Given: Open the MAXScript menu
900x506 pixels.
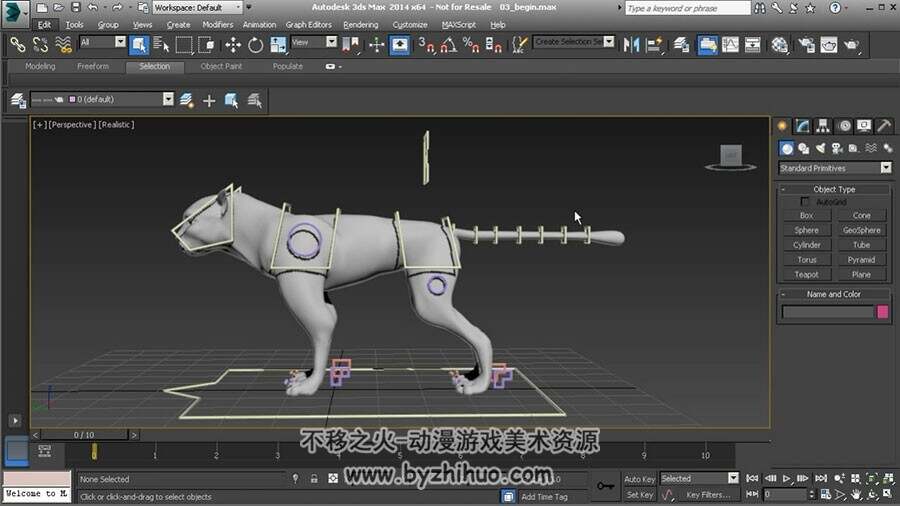Looking at the screenshot, I should coord(459,25).
